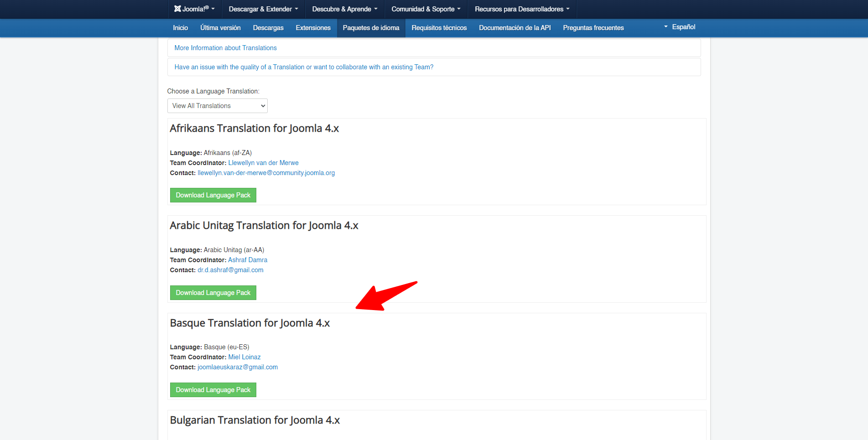Expand the translation quality issue panel
This screenshot has width=868, height=440.
(434, 67)
